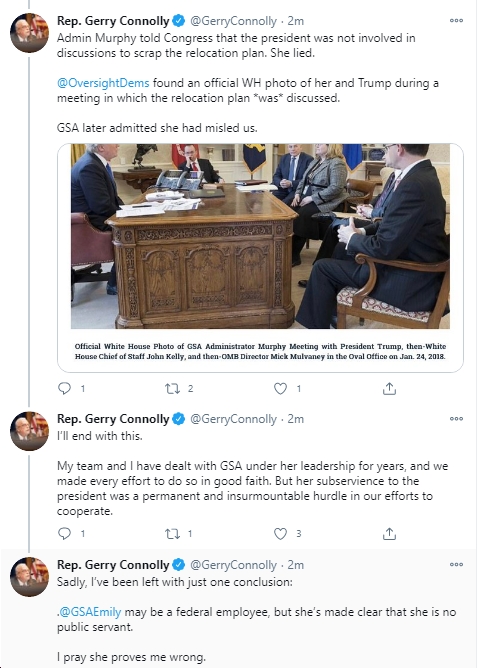Retweet the "I'll end with this" tweet
The image size is (485, 668).
173,533
